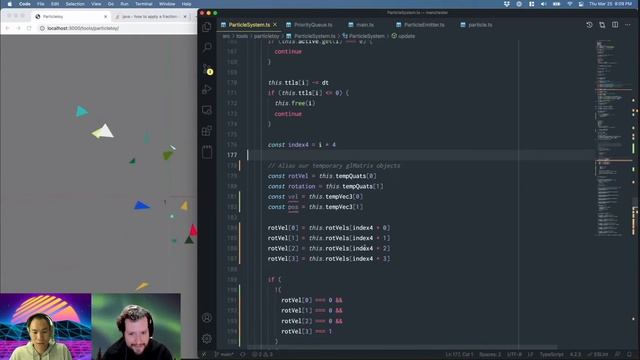Screen dimensions: 640x360
Task: Open the Remote Explorer view icon
Action: 207,110
